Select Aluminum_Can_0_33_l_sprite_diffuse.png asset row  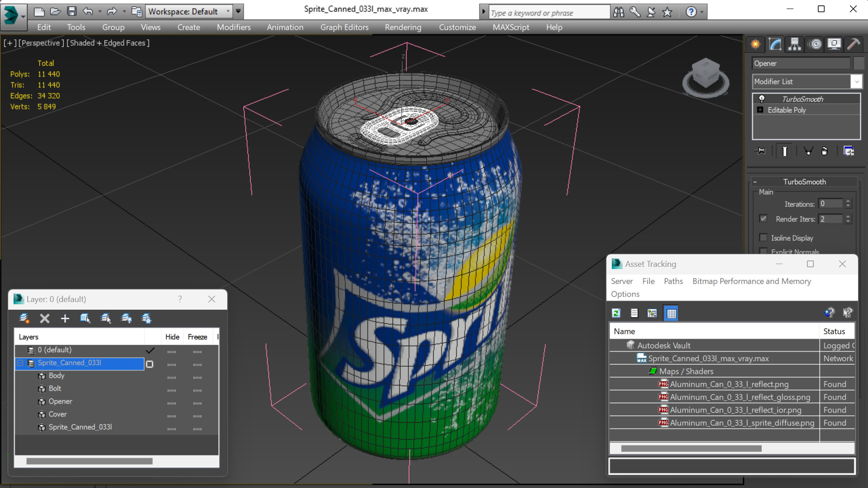[x=731, y=423]
